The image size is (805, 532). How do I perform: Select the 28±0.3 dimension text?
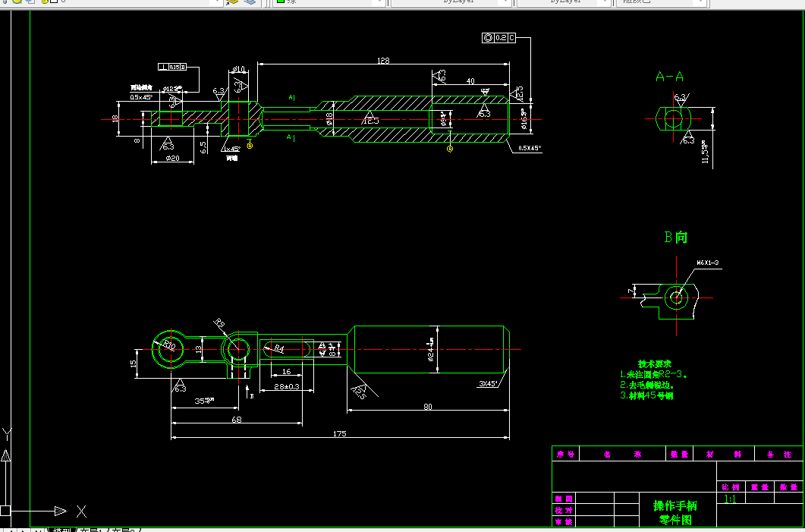pyautogui.click(x=287, y=386)
